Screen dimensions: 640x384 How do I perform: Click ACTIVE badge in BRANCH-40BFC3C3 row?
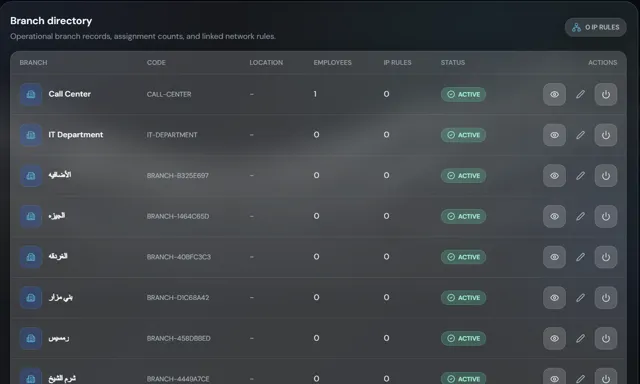[463, 257]
